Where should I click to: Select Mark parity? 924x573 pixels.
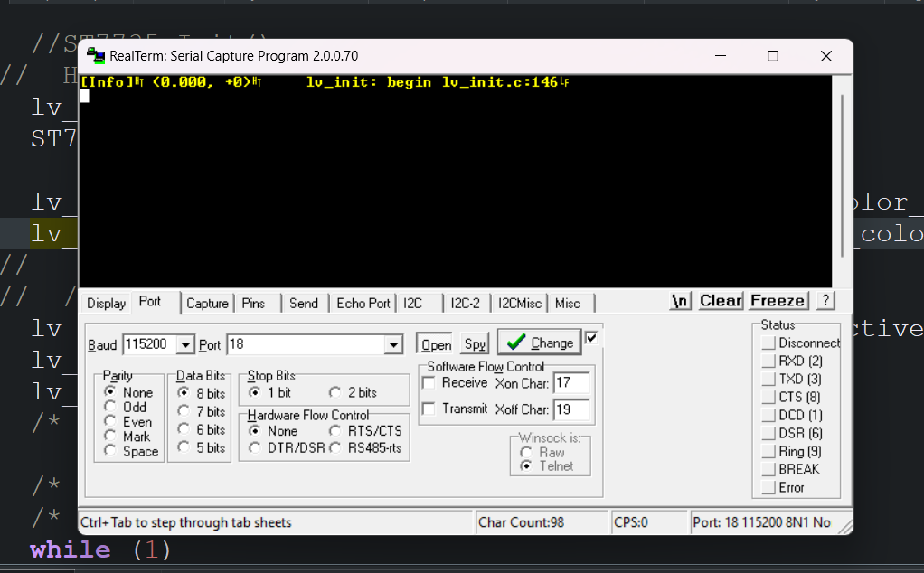(110, 436)
